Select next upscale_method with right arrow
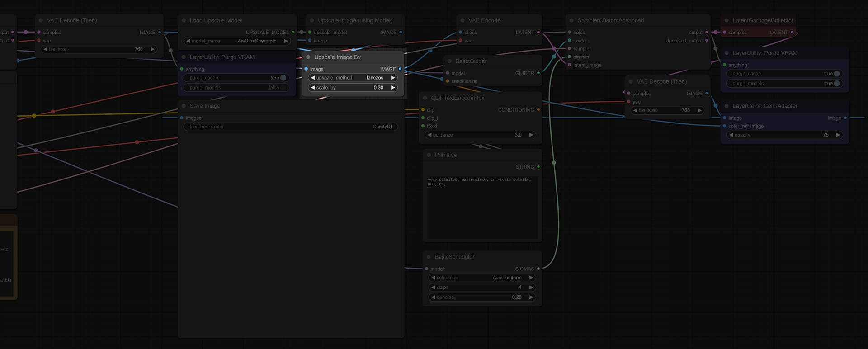Image resolution: width=868 pixels, height=349 pixels. (x=393, y=78)
